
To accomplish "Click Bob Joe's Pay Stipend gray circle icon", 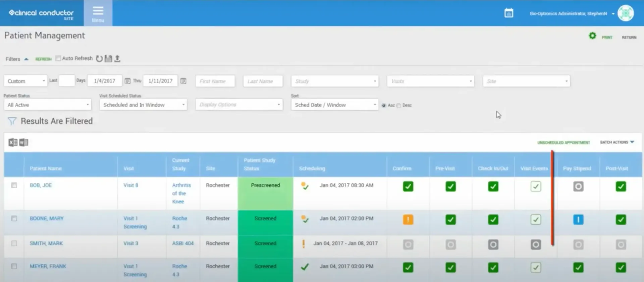I will click(578, 186).
